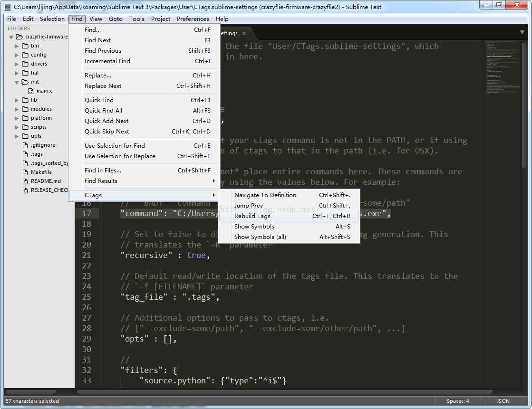
Task: Click the Sublime Text app icon in title bar
Action: click(8, 7)
